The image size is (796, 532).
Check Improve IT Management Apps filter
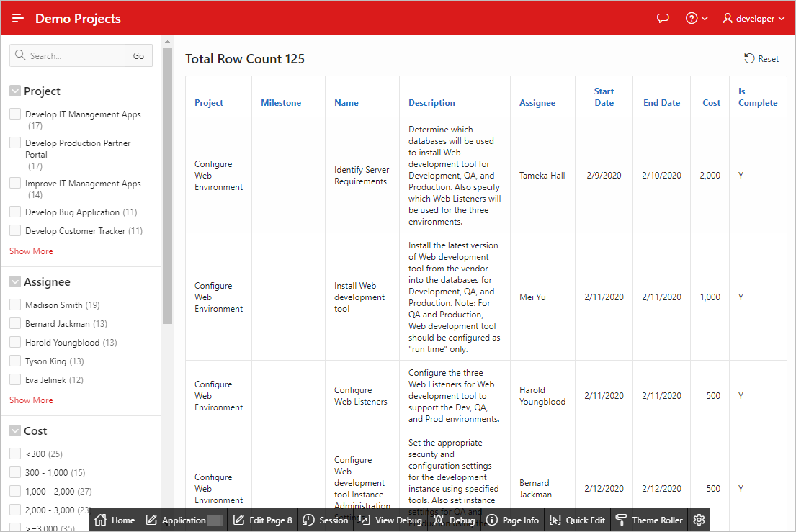pyautogui.click(x=15, y=183)
